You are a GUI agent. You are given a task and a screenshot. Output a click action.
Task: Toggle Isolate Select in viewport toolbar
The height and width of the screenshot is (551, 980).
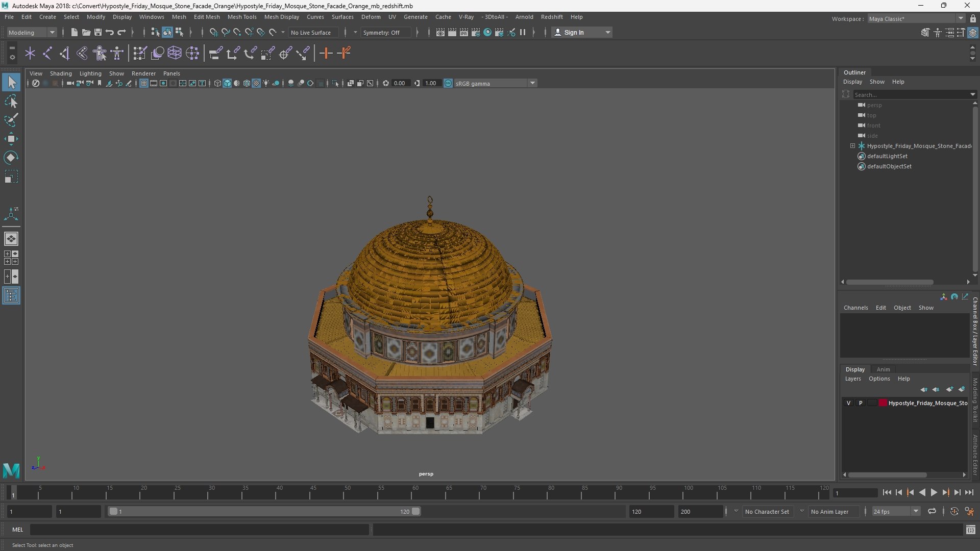(335, 83)
